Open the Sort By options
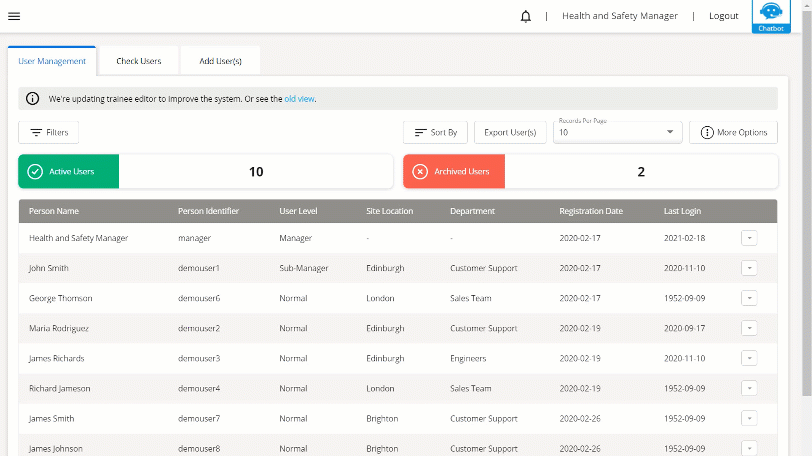 coord(435,132)
